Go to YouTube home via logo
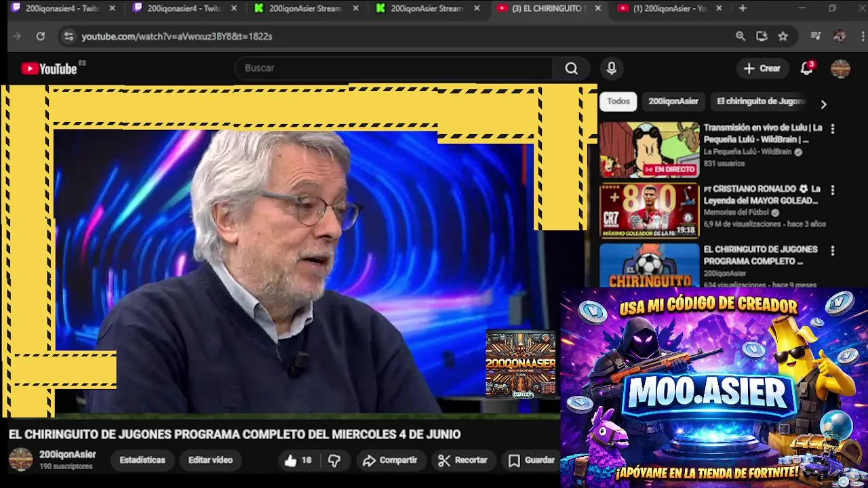This screenshot has height=488, width=868. pos(49,68)
